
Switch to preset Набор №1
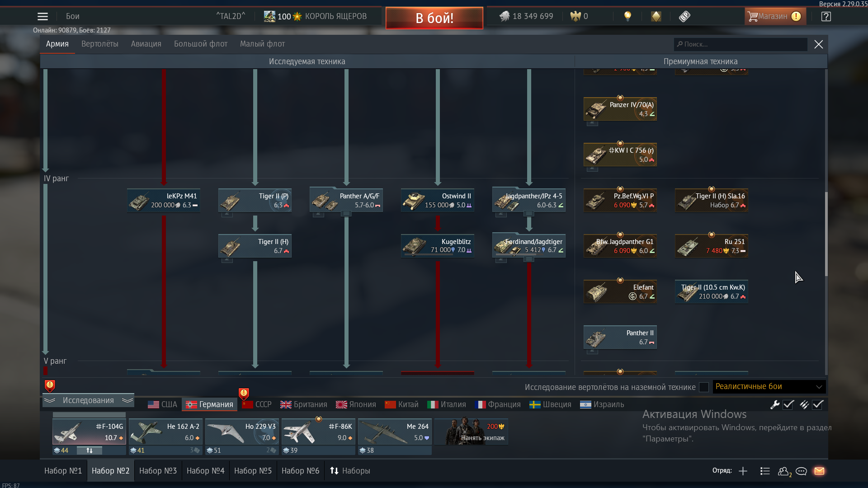63,471
